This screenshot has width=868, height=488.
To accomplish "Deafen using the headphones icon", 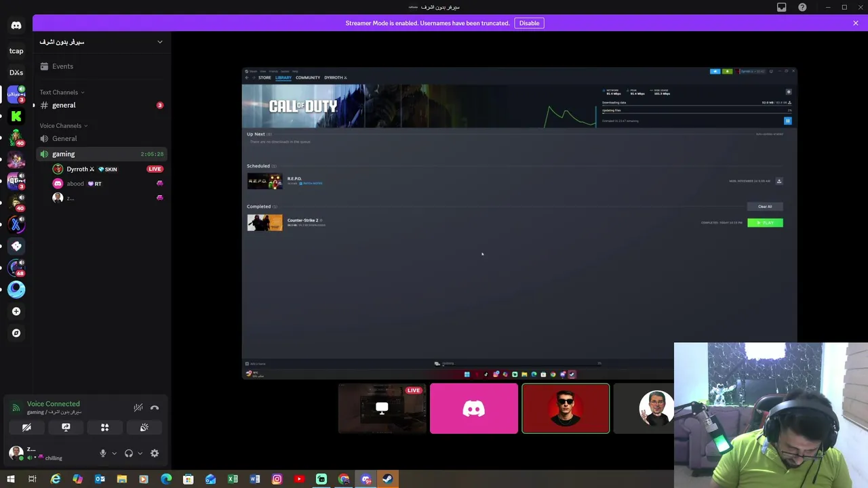I will [129, 453].
